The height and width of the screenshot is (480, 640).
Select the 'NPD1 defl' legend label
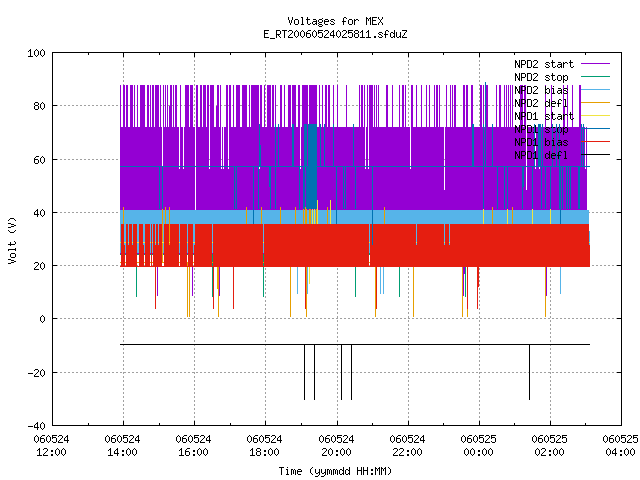[541, 155]
